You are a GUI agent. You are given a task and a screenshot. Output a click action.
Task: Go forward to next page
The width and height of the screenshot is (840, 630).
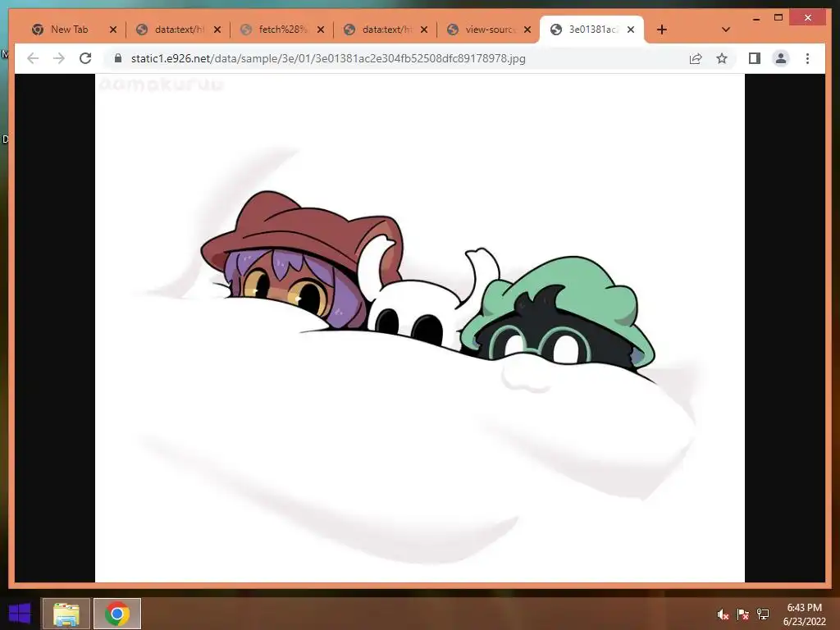[x=59, y=58]
